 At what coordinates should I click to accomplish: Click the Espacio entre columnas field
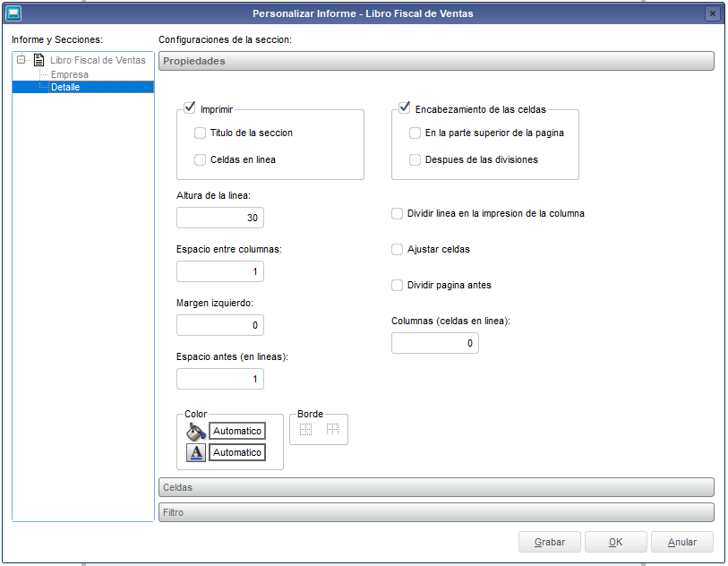click(x=220, y=271)
